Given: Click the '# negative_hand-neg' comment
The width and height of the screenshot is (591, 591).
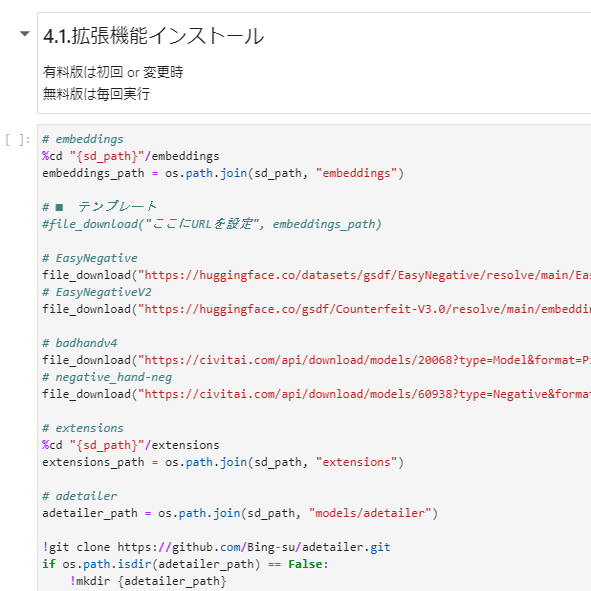Looking at the screenshot, I should (x=107, y=377).
